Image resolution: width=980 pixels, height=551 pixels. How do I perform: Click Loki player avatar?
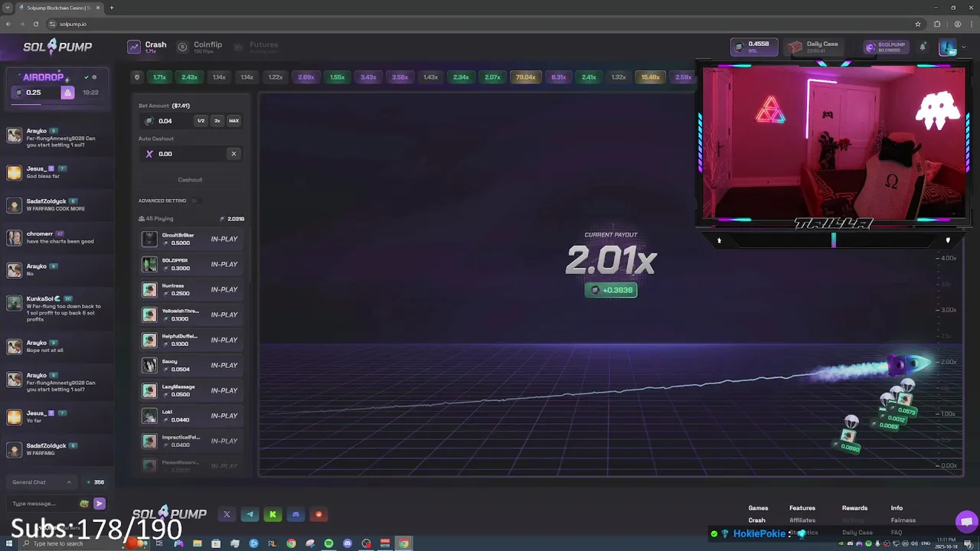tap(149, 416)
